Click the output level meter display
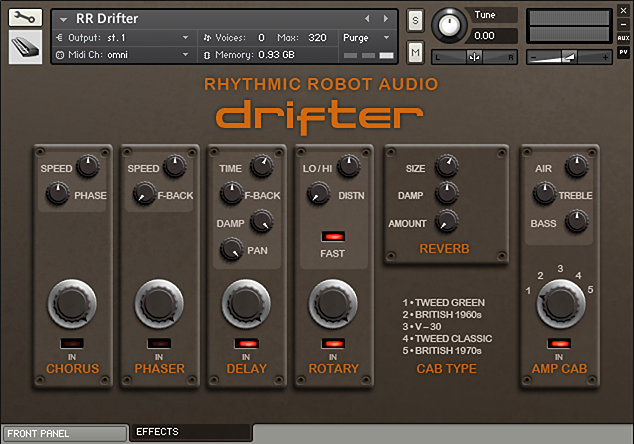Viewport: 634px width, 444px height. coord(569,25)
